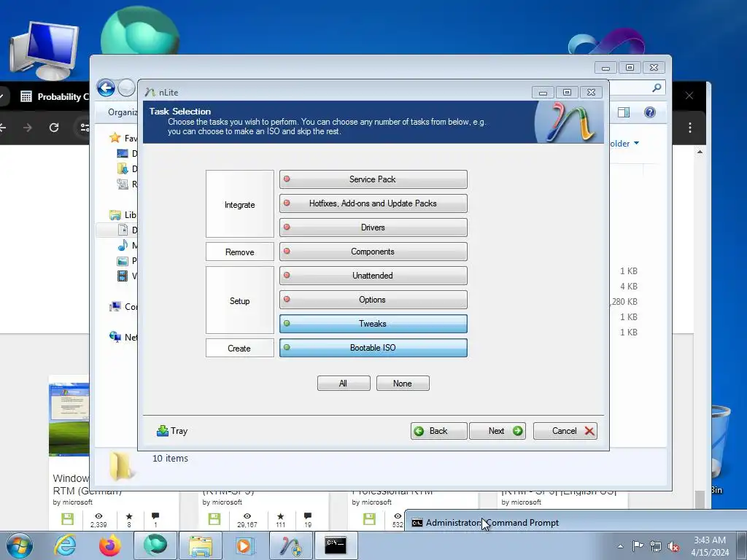Select Recent Places icon under Favorites
Viewport: 747px width, 560px height.
pyautogui.click(x=123, y=184)
